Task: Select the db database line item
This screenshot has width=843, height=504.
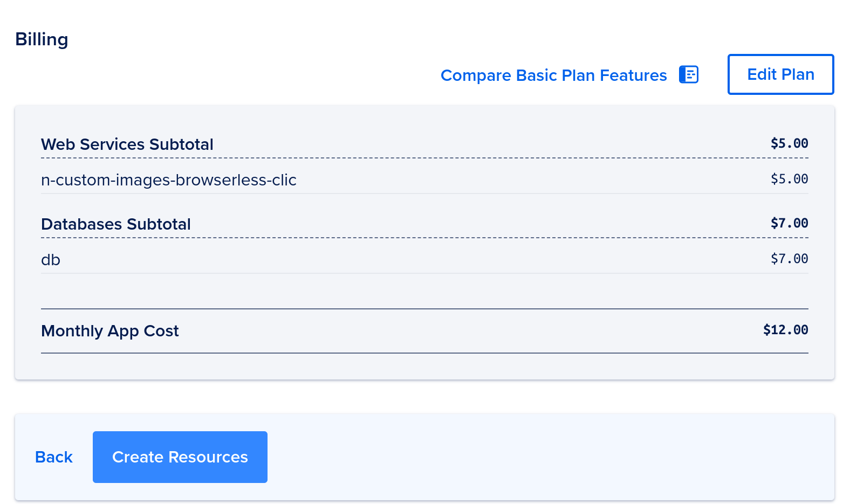Action: click(424, 259)
